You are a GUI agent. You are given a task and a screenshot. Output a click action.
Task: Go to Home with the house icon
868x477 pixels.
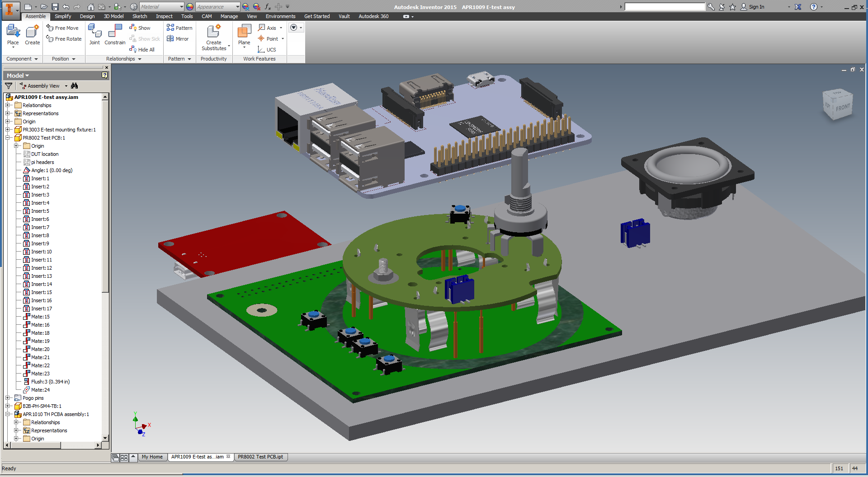point(91,7)
